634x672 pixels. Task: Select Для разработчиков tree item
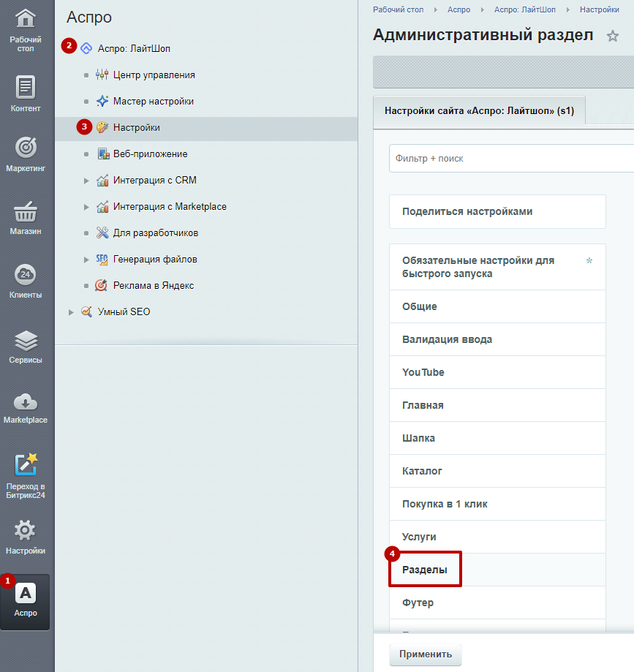coord(156,233)
